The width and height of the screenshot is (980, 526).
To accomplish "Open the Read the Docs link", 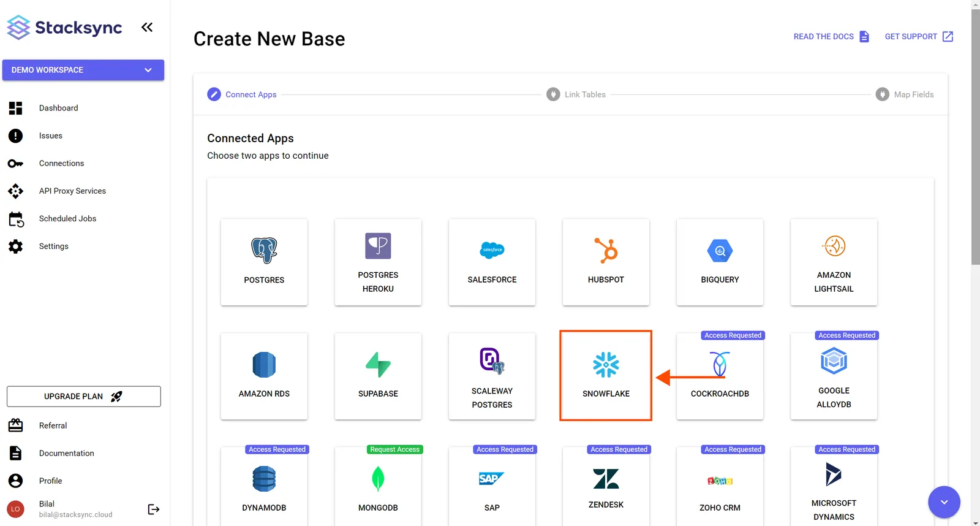I will tap(831, 37).
